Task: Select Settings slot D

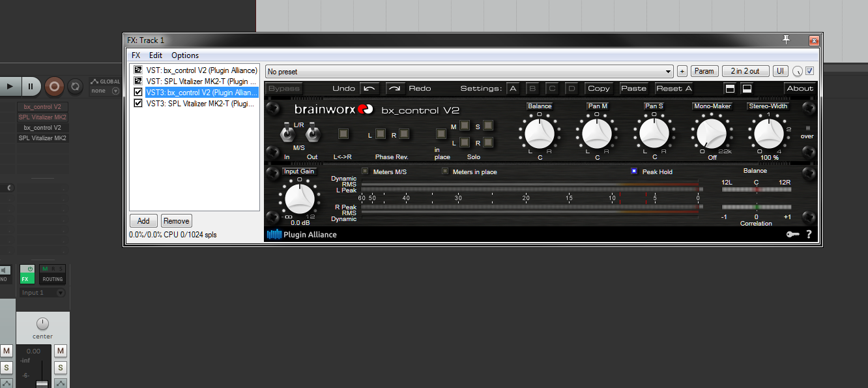Action: coord(572,88)
